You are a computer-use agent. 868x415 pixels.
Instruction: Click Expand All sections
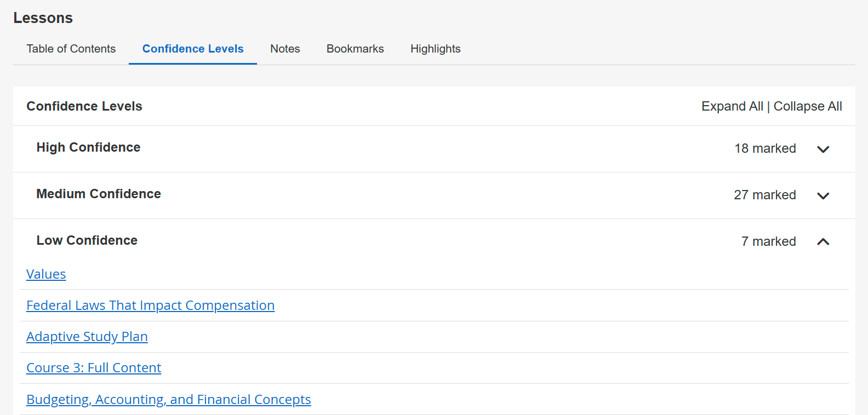point(732,106)
